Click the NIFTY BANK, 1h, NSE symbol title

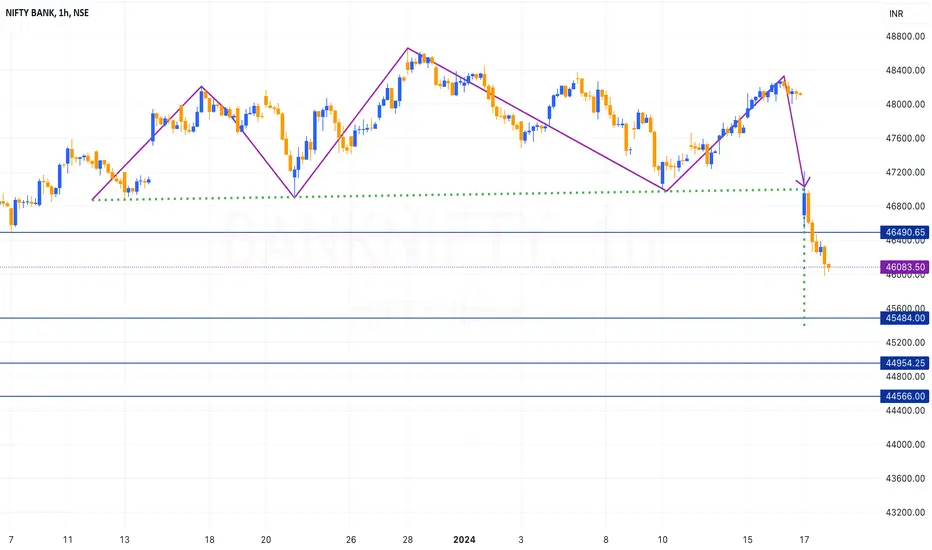pos(47,12)
